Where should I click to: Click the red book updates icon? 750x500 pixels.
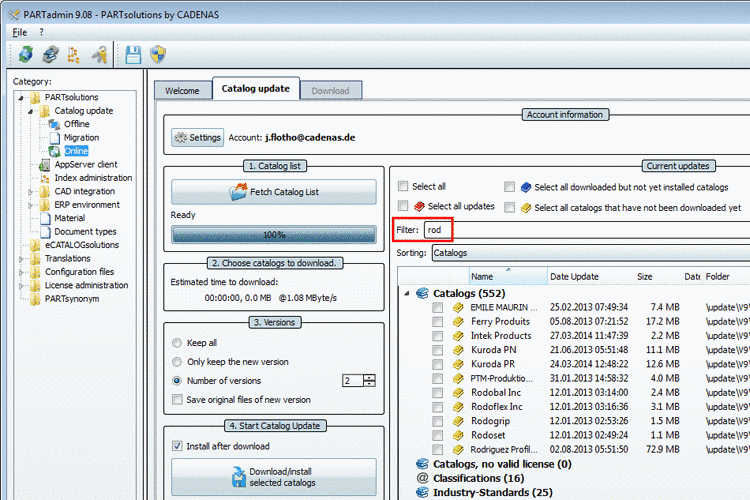coord(419,207)
